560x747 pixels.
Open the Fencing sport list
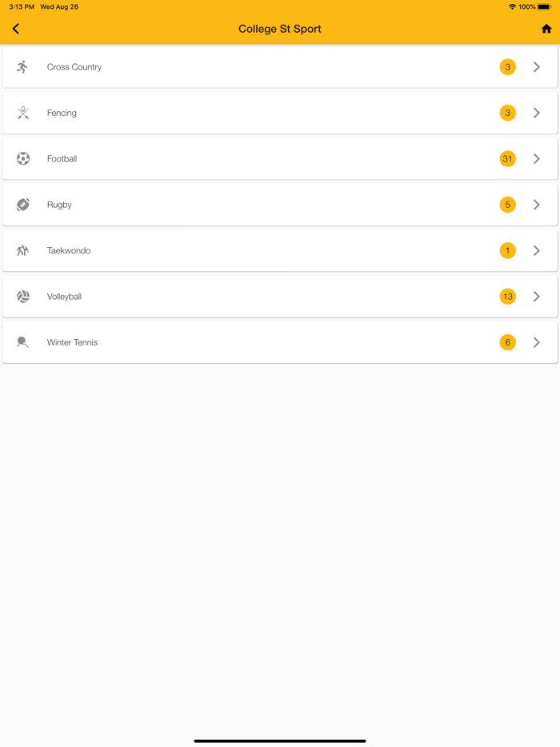pyautogui.click(x=280, y=113)
